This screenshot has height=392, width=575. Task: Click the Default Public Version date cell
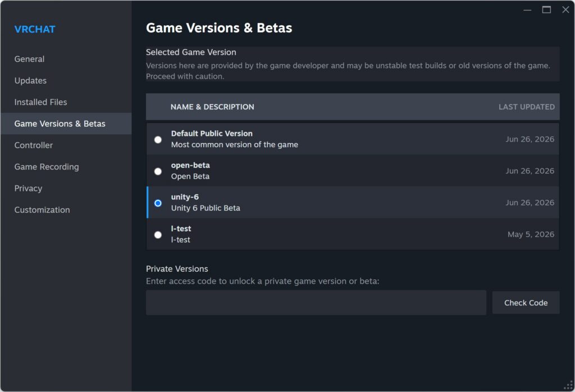coord(530,139)
